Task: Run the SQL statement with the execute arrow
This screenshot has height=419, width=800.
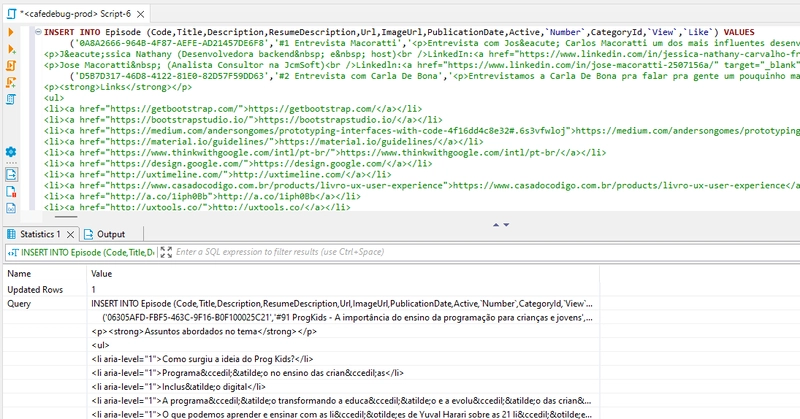Action: point(11,33)
